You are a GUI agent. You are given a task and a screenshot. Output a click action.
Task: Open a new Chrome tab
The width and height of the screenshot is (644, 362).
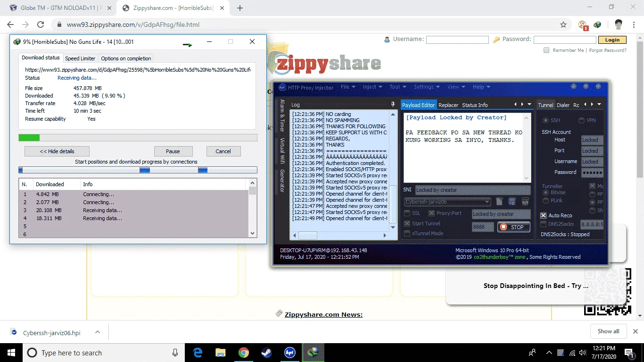click(x=240, y=8)
